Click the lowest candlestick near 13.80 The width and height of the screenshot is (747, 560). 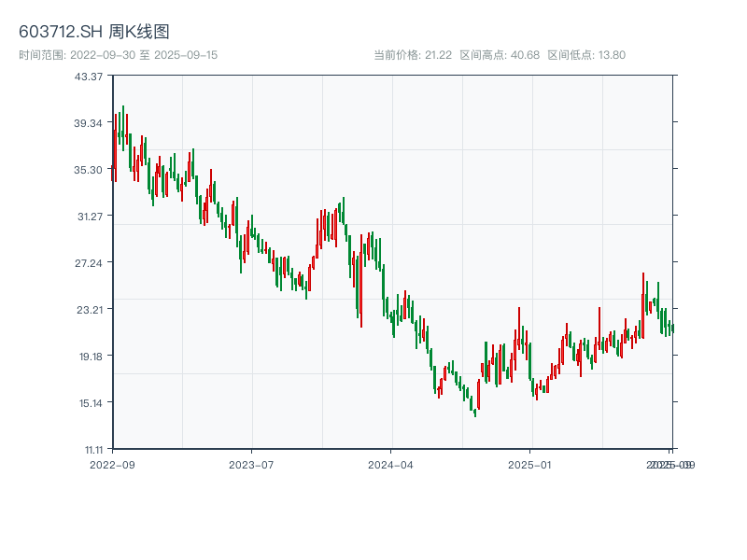pos(474,412)
